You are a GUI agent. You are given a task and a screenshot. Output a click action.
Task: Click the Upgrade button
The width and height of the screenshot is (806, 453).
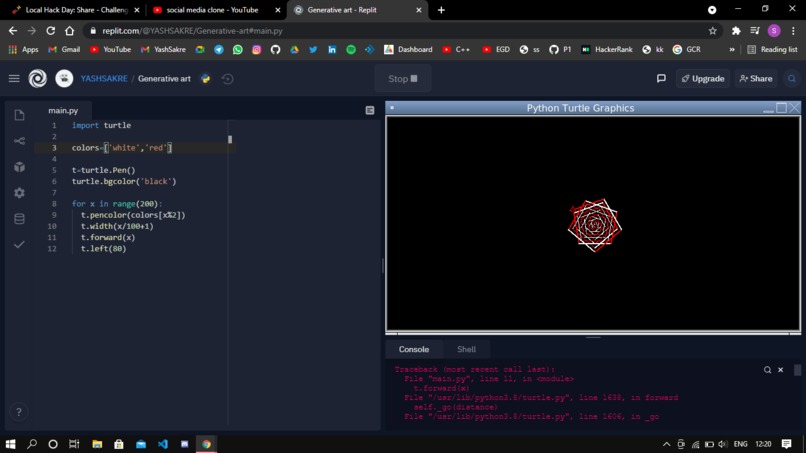point(703,79)
